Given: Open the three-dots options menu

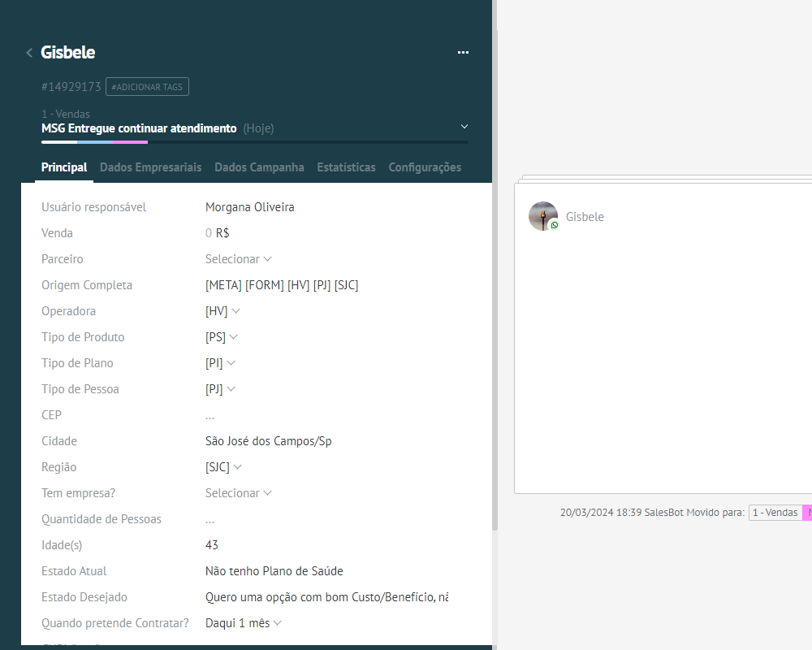Looking at the screenshot, I should click(463, 53).
